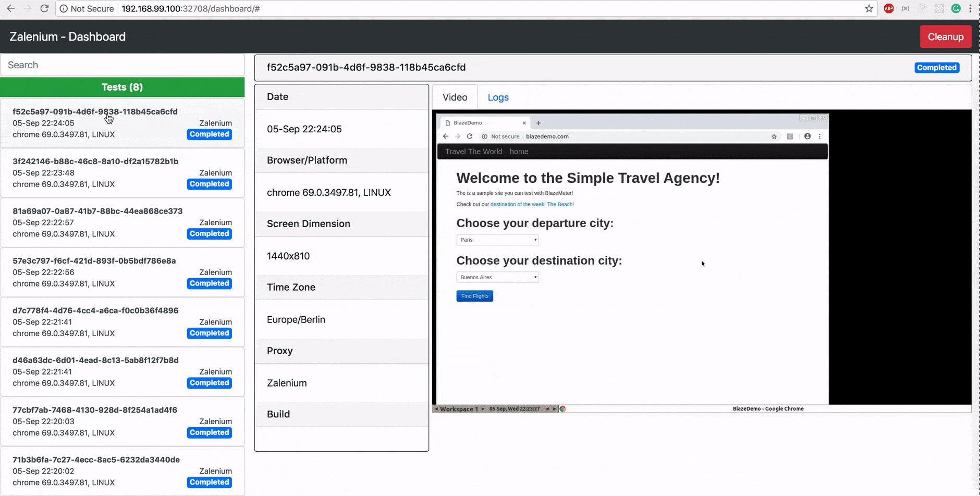This screenshot has width=980, height=496.
Task: Select the Video tab
Action: click(x=455, y=97)
